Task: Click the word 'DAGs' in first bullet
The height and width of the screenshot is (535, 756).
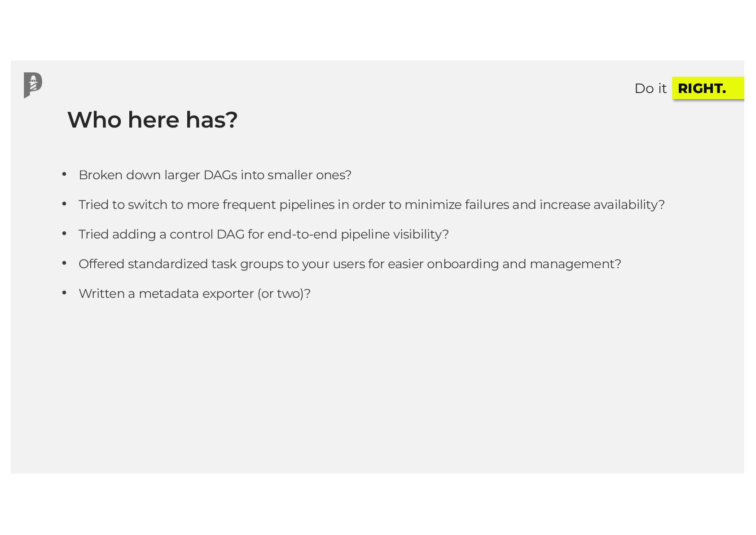Action: click(220, 175)
